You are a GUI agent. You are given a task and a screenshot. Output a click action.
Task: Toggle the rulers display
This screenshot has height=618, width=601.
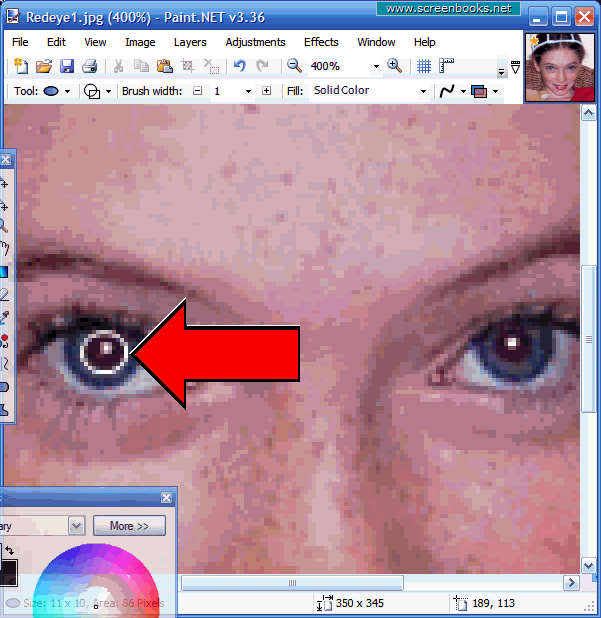447,66
